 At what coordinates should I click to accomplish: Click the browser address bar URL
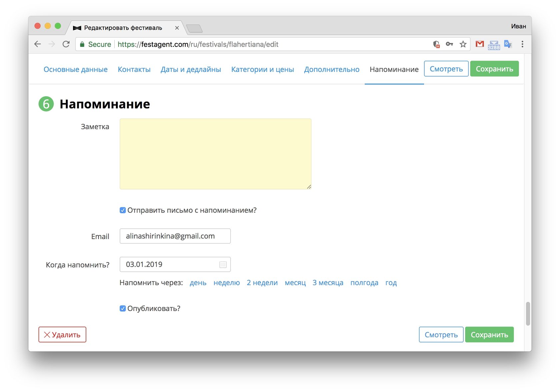198,44
